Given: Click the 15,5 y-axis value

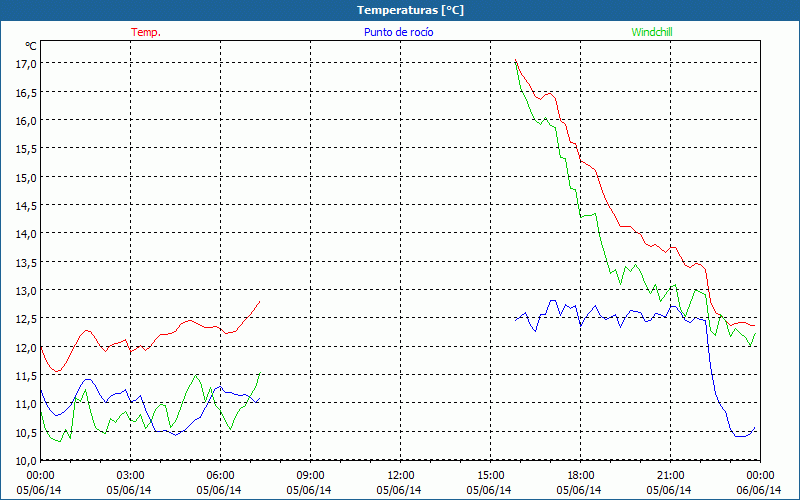Looking at the screenshot, I should pos(27,149).
